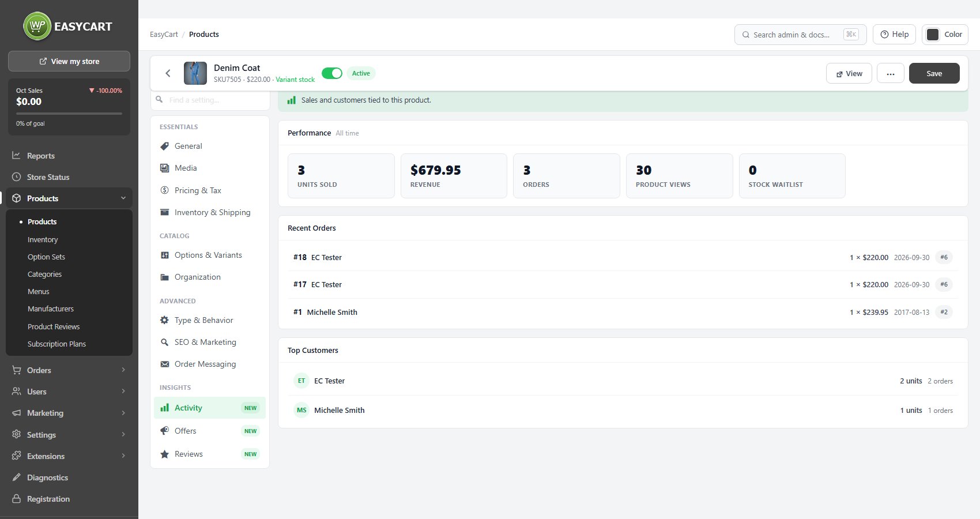Screen dimensions: 980x519
Task: Click the Save button
Action: tap(934, 73)
